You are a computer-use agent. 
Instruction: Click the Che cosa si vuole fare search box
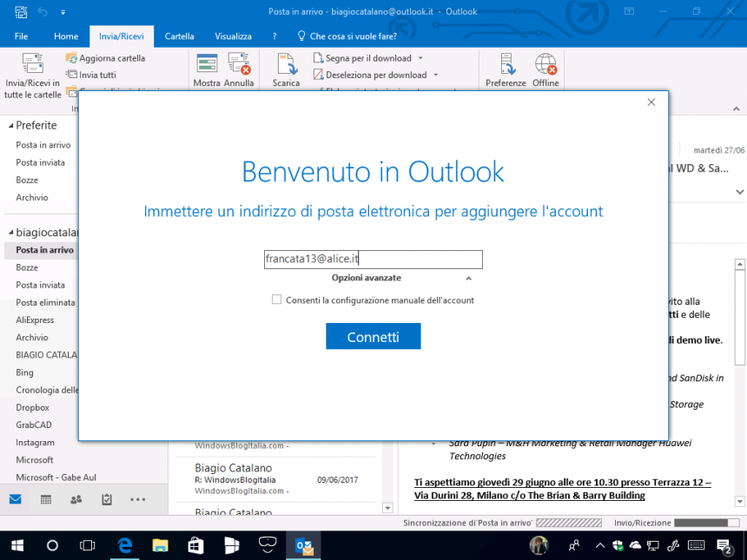coord(347,36)
